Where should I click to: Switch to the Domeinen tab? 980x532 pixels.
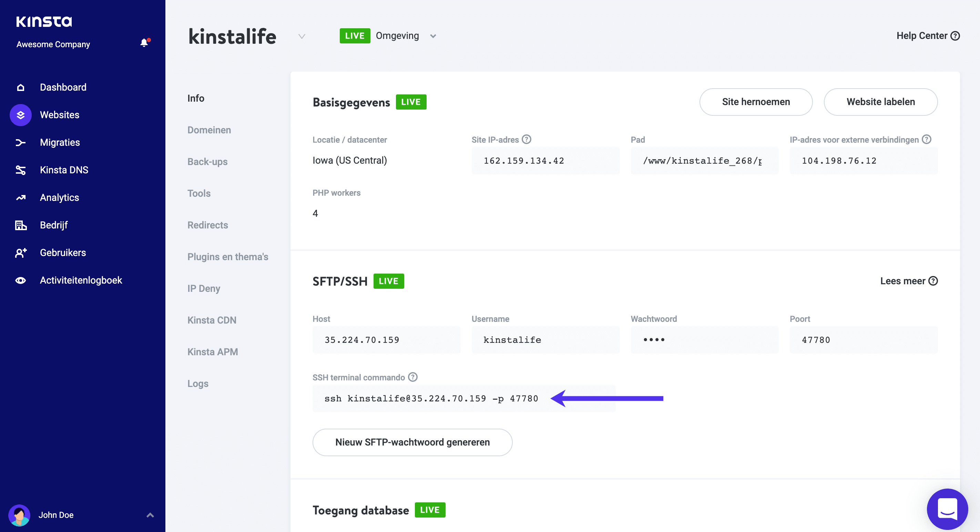pos(209,130)
